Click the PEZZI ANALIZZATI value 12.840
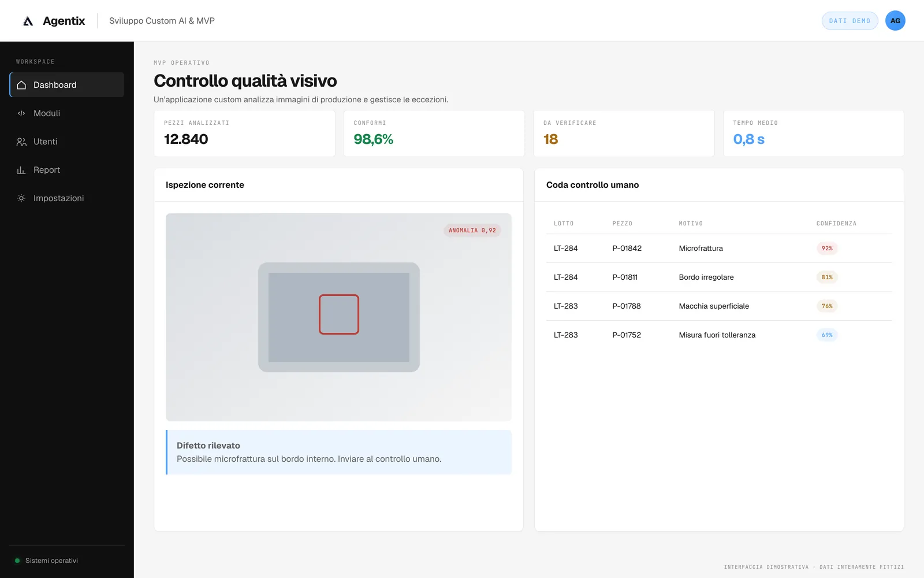Screen dimensions: 924x578 tap(186, 139)
